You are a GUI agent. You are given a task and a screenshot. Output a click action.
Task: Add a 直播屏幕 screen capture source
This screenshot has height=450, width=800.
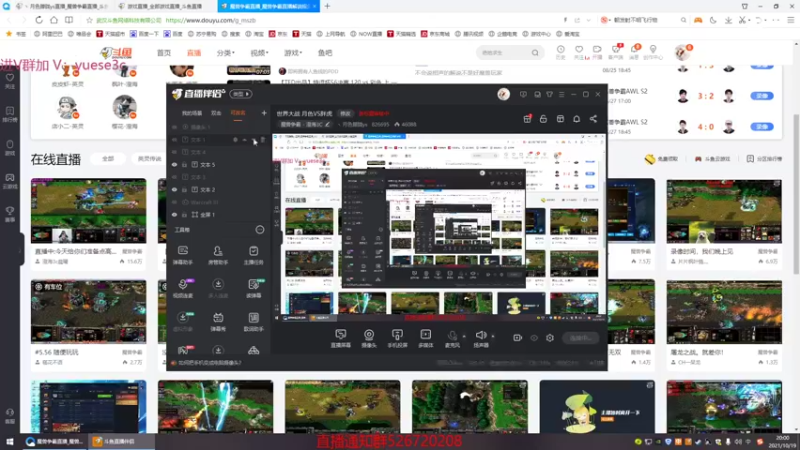click(340, 338)
